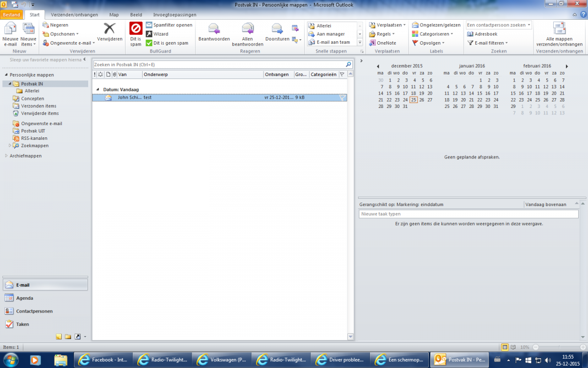The image size is (588, 368).
Task: Open shortcuts icon in navigation pane footer
Action: [x=77, y=337]
